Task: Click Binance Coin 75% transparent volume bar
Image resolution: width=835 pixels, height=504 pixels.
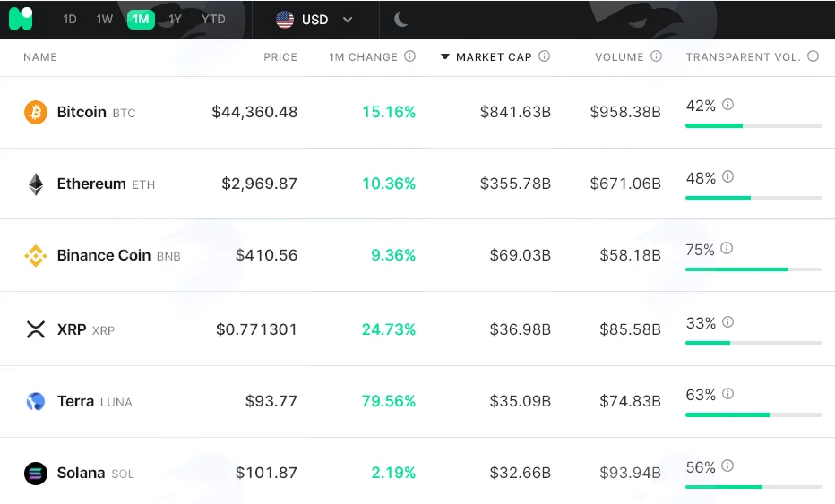Action: point(753,269)
